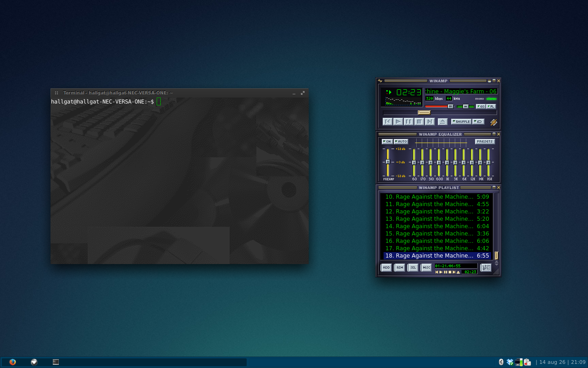The image size is (588, 368).
Task: Click the 1K equalizer band slider
Action: pyautogui.click(x=447, y=162)
